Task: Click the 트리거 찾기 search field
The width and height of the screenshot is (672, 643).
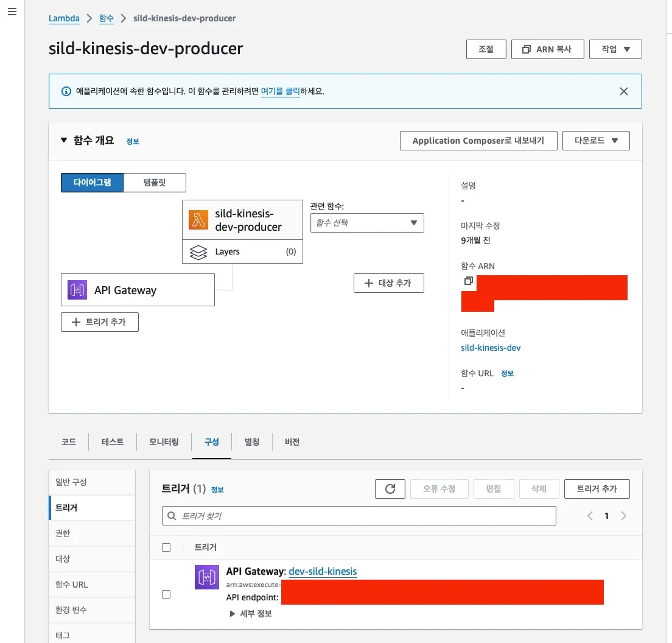Action: click(x=359, y=516)
